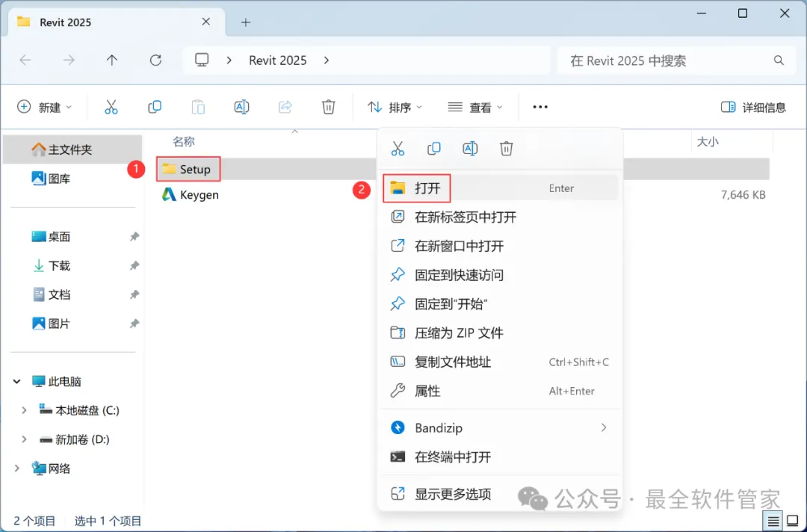Choose 打开 in the context menu
The image size is (807, 532).
pos(500,188)
